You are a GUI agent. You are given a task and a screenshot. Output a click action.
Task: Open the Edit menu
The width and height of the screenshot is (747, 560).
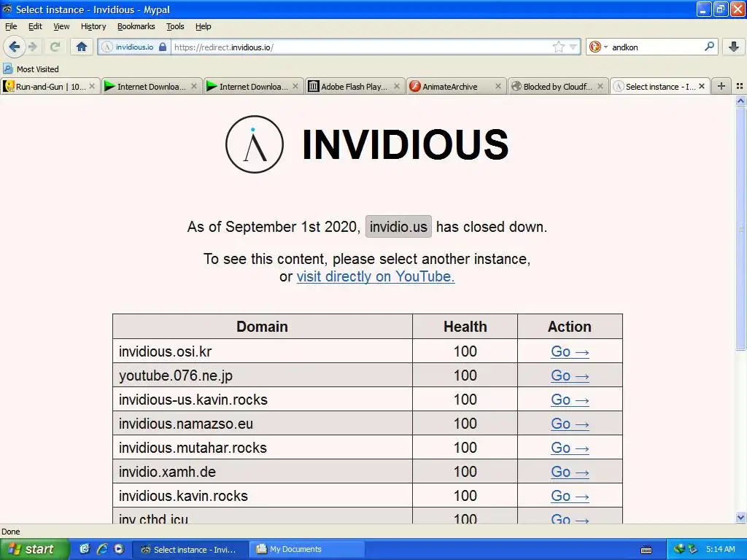pos(35,26)
